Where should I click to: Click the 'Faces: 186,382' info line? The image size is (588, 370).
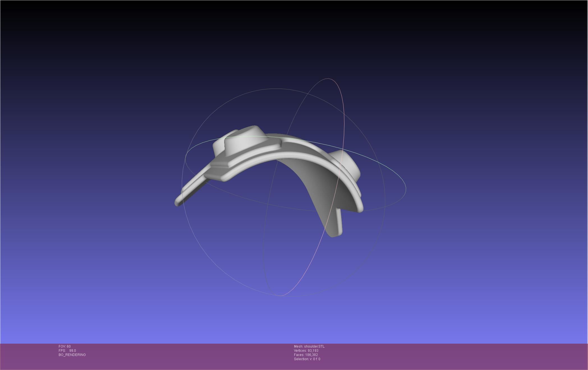point(306,355)
